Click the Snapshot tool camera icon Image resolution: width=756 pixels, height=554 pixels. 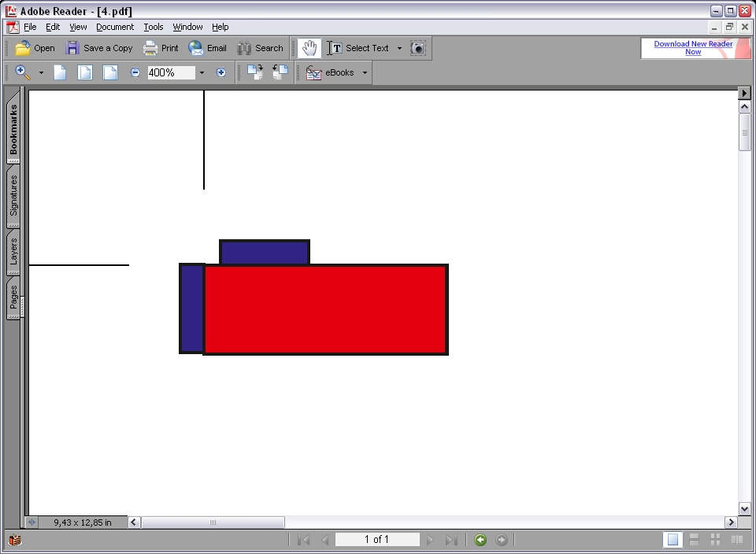(418, 48)
